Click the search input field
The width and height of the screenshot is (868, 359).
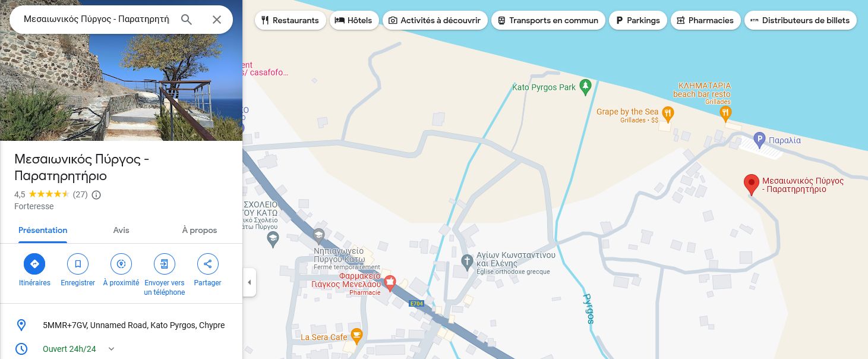(96, 20)
